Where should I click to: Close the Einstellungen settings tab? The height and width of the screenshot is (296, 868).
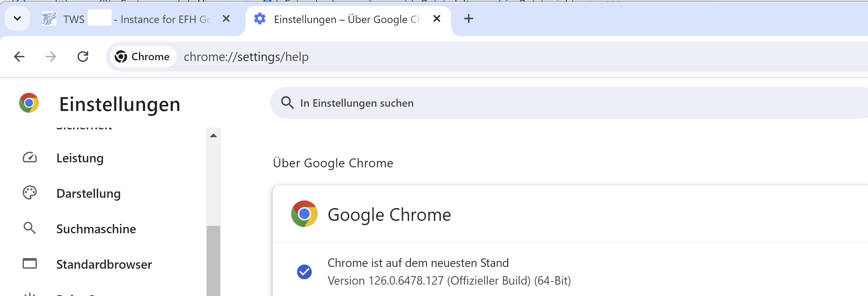click(x=437, y=19)
